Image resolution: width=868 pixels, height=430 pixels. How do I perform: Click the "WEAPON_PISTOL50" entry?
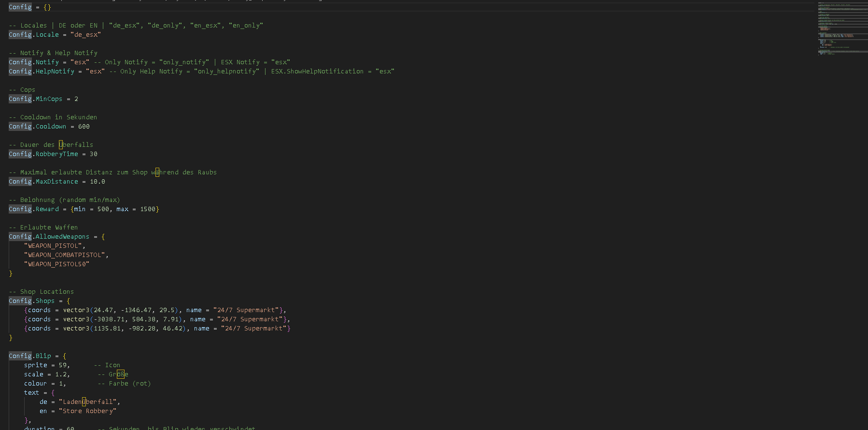[x=57, y=264]
